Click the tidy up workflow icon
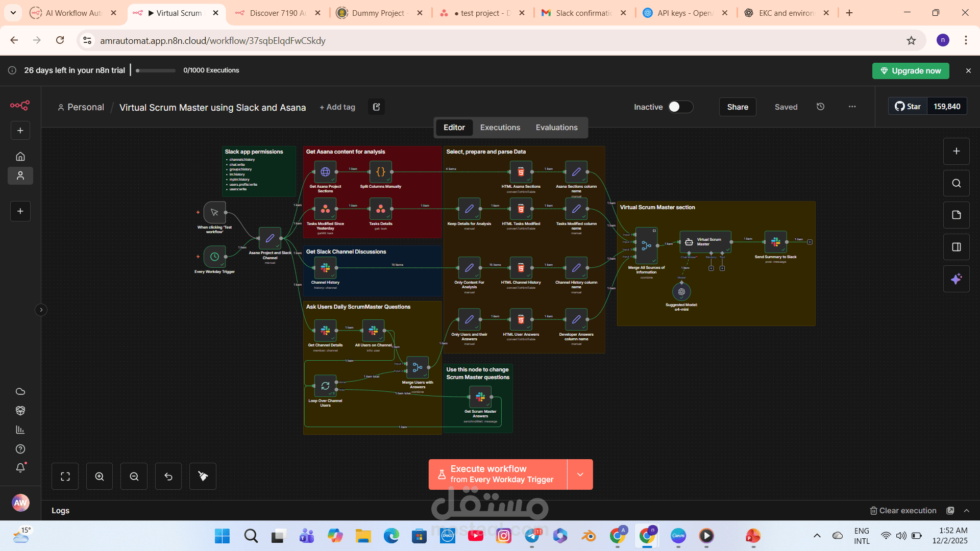The height and width of the screenshot is (551, 980). 203,477
